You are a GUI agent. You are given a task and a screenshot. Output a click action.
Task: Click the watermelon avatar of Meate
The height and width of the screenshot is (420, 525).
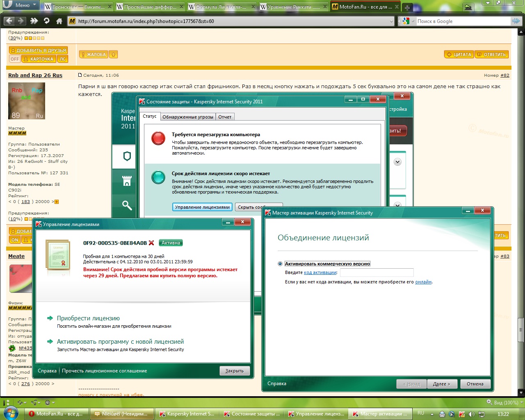tap(21, 278)
